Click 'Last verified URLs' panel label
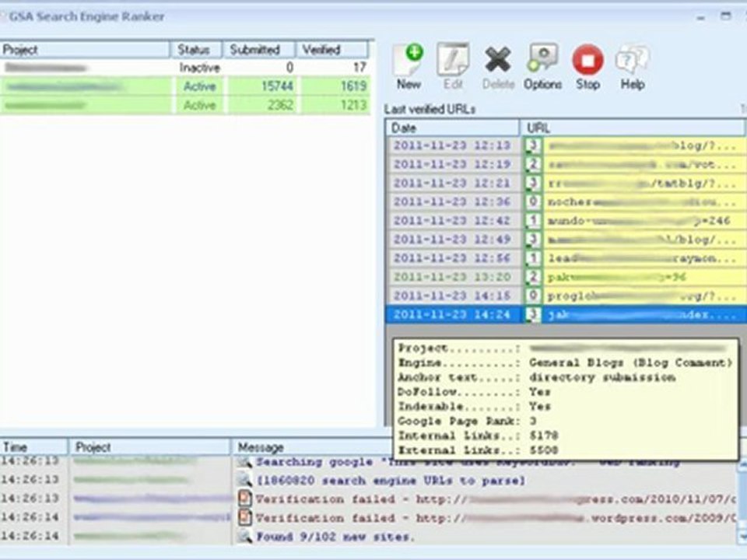Viewport: 747px width, 560px height. click(x=430, y=110)
